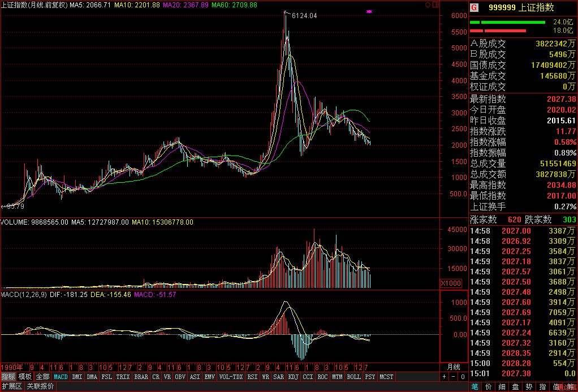Select the 价 tab in the side panel
This screenshot has height=392, width=578.
tap(488, 387)
